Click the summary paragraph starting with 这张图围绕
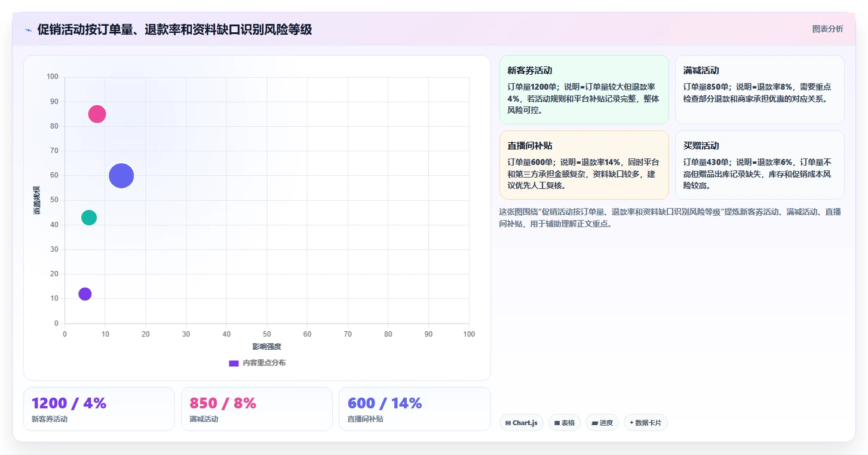The height and width of the screenshot is (455, 868). [x=670, y=218]
